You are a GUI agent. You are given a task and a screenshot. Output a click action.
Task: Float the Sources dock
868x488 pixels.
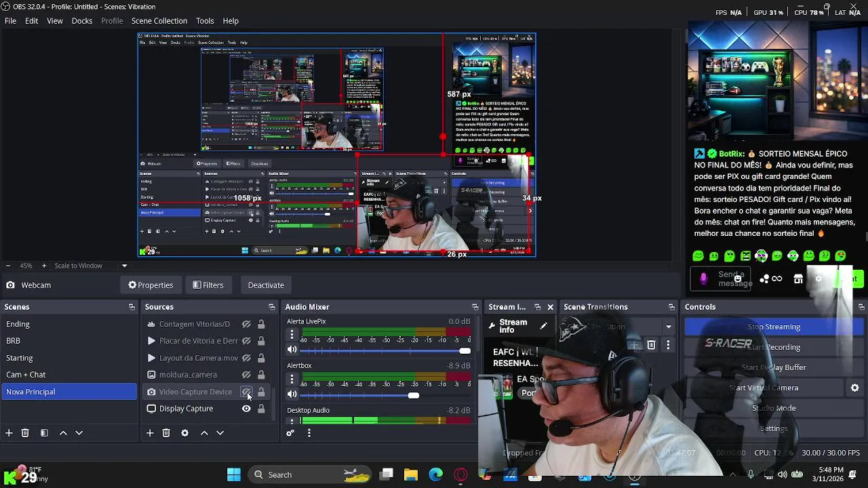271,307
